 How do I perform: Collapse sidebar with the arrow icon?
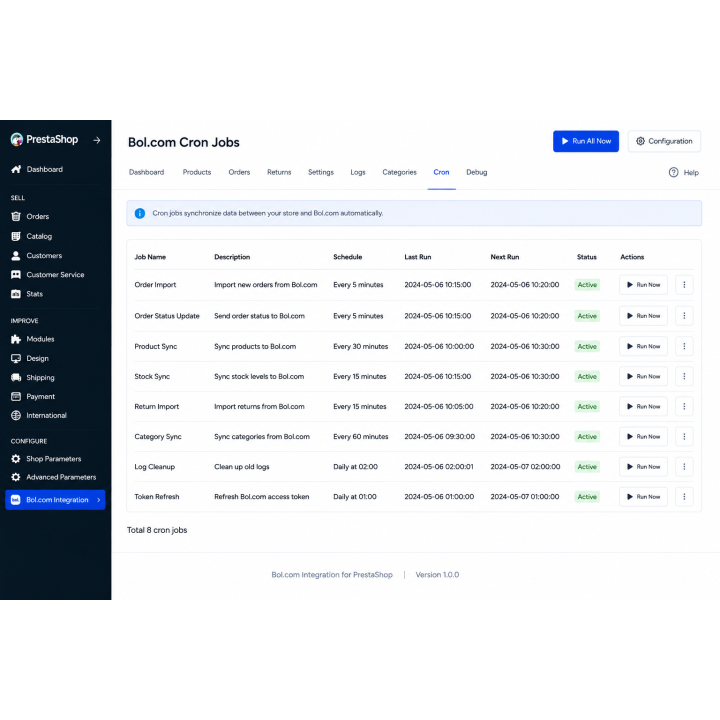(x=97, y=140)
